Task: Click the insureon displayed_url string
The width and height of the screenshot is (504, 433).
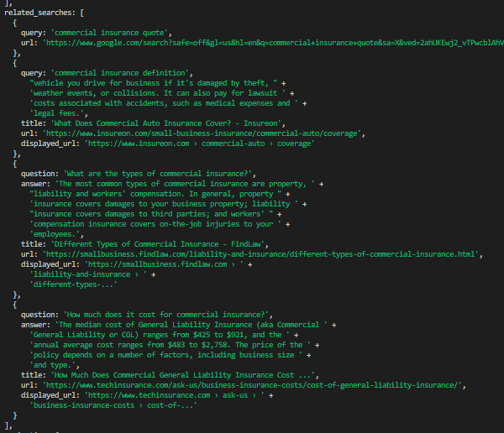Action: [199, 143]
